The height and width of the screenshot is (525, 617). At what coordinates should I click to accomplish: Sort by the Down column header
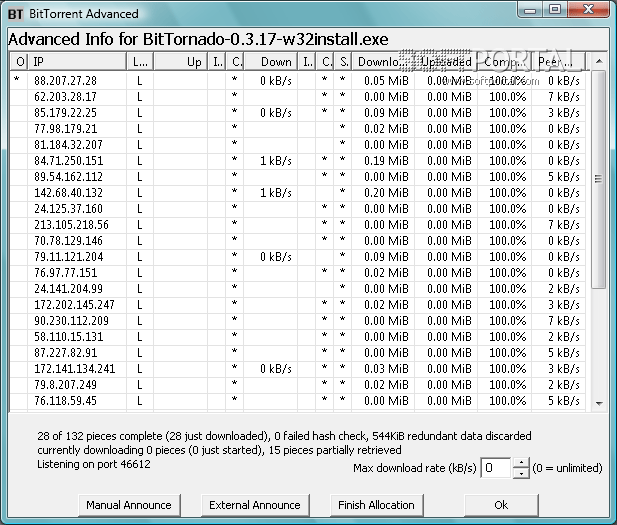[271, 62]
